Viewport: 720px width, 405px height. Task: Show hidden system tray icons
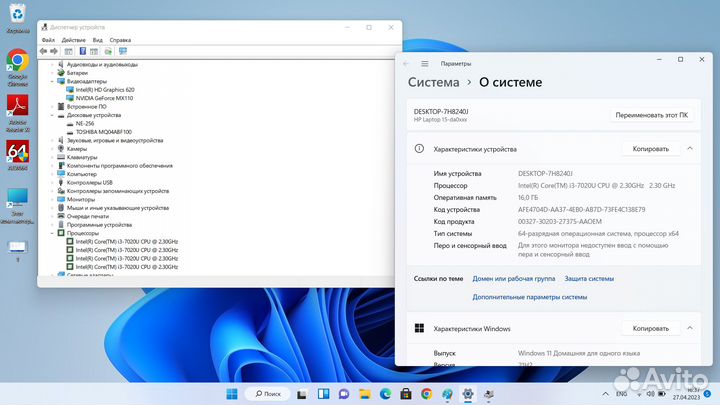(605, 394)
